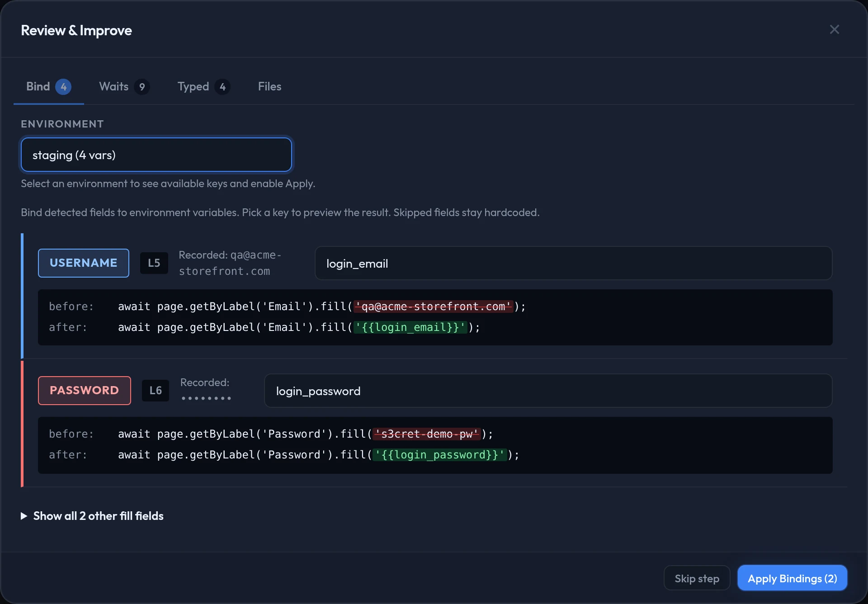The height and width of the screenshot is (604, 868).
Task: Click the Waits tab count badge 9
Action: pyautogui.click(x=142, y=87)
